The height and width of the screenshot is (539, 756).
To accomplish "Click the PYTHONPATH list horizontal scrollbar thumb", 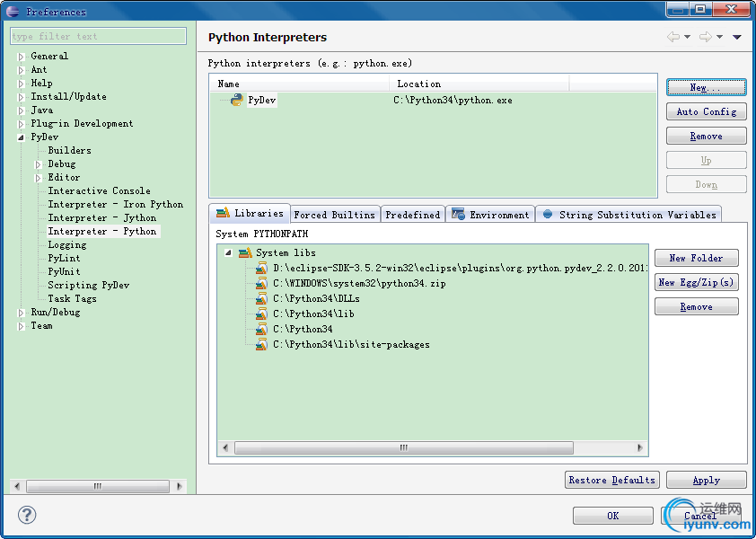I will click(403, 447).
